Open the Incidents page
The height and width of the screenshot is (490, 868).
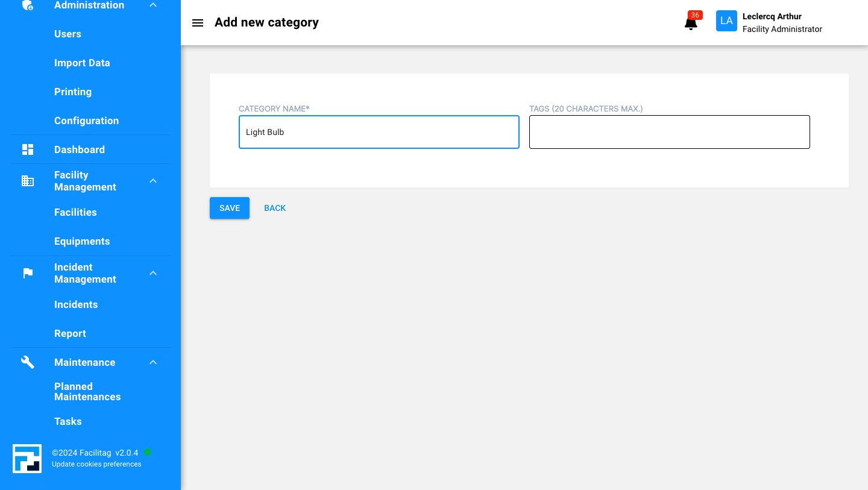pos(76,305)
